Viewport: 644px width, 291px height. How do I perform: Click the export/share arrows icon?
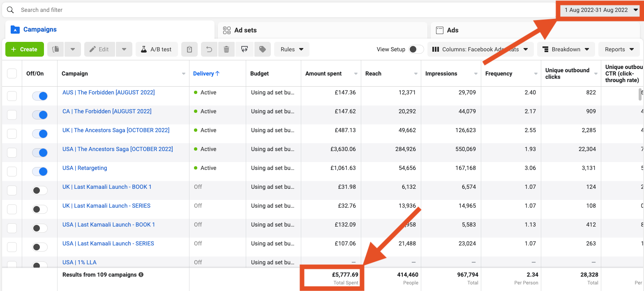pyautogui.click(x=245, y=49)
